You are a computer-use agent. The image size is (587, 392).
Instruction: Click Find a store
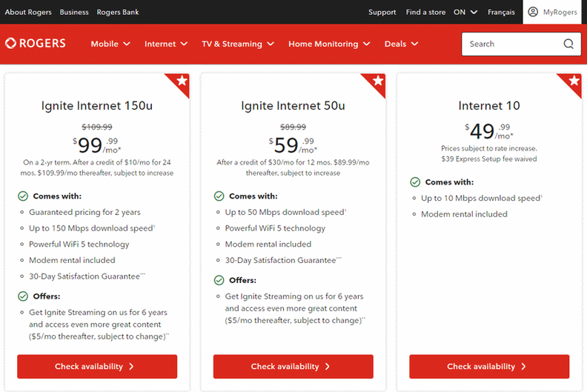pos(425,12)
